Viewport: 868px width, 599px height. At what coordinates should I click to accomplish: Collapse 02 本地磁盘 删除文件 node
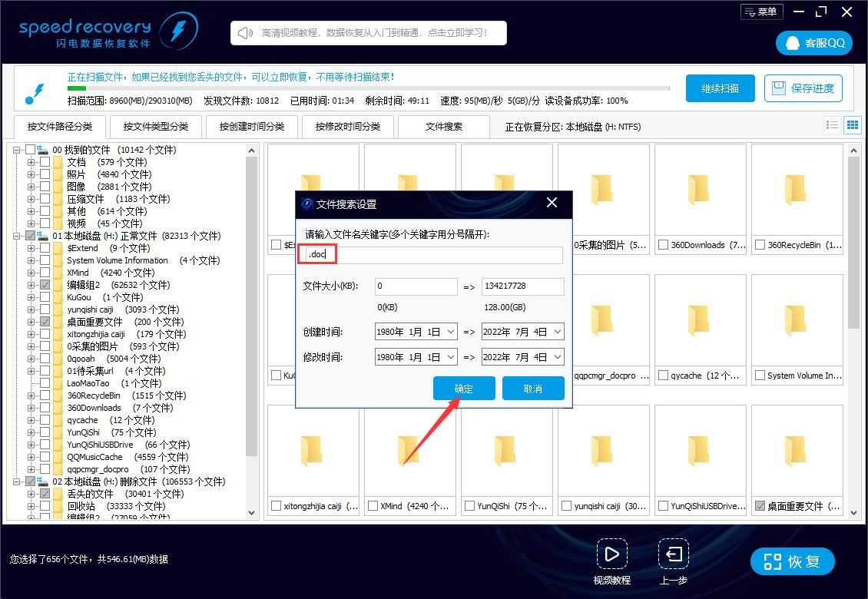[x=17, y=482]
